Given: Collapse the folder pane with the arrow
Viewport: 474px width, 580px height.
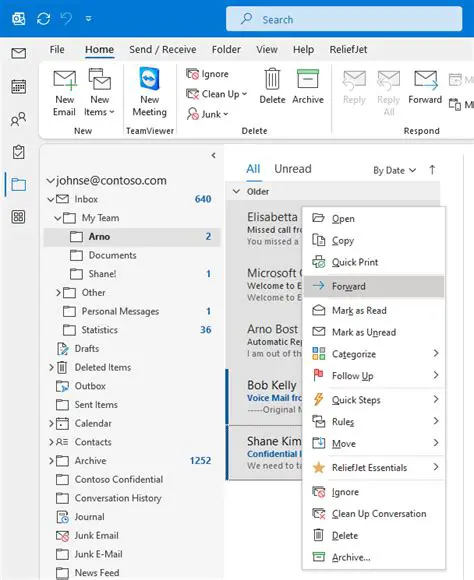Looking at the screenshot, I should pyautogui.click(x=214, y=155).
